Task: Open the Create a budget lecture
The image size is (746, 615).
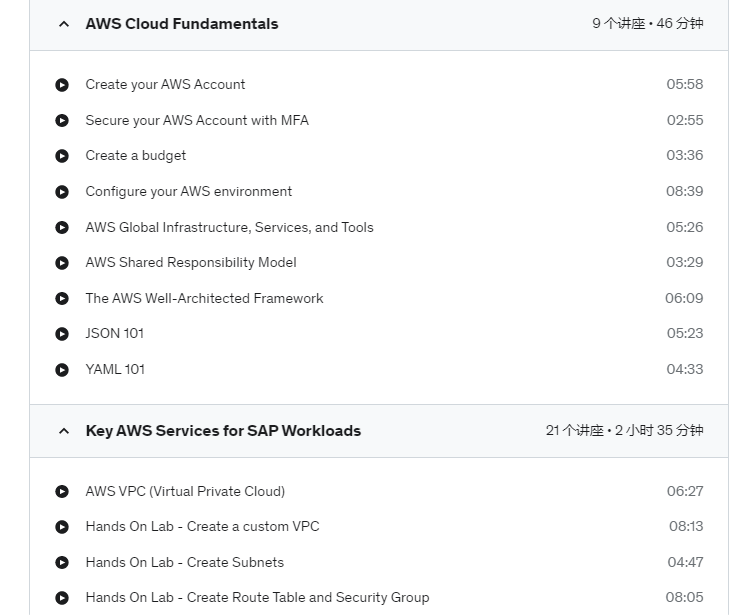Action: [136, 156]
